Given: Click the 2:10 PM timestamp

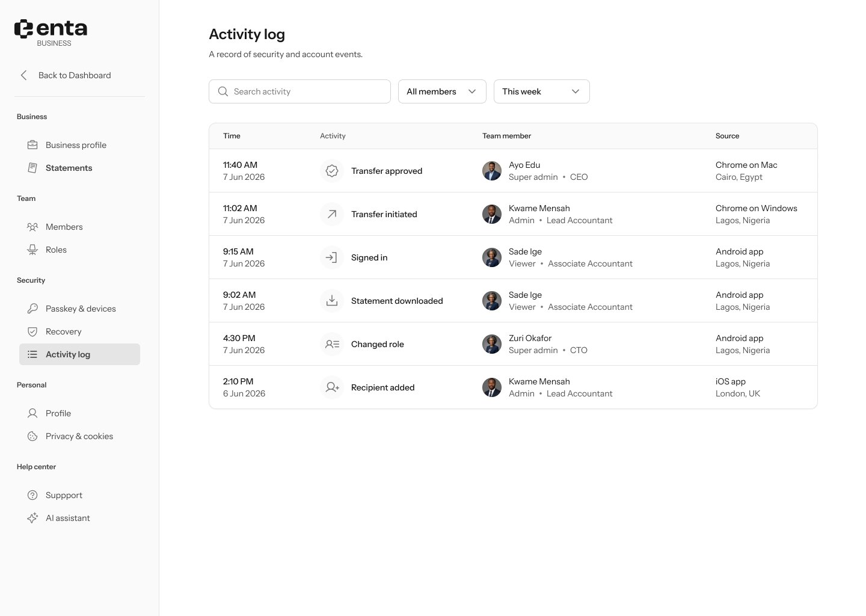Looking at the screenshot, I should 238,381.
